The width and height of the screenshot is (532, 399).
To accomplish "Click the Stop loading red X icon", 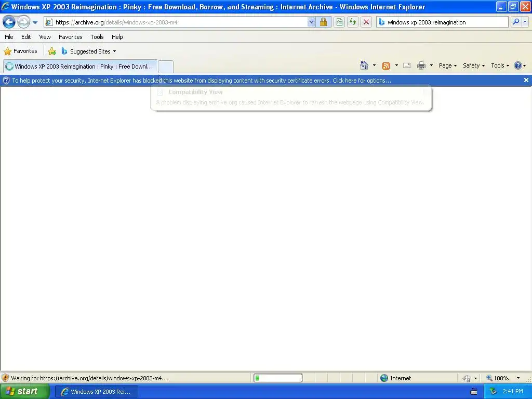I will [366, 22].
